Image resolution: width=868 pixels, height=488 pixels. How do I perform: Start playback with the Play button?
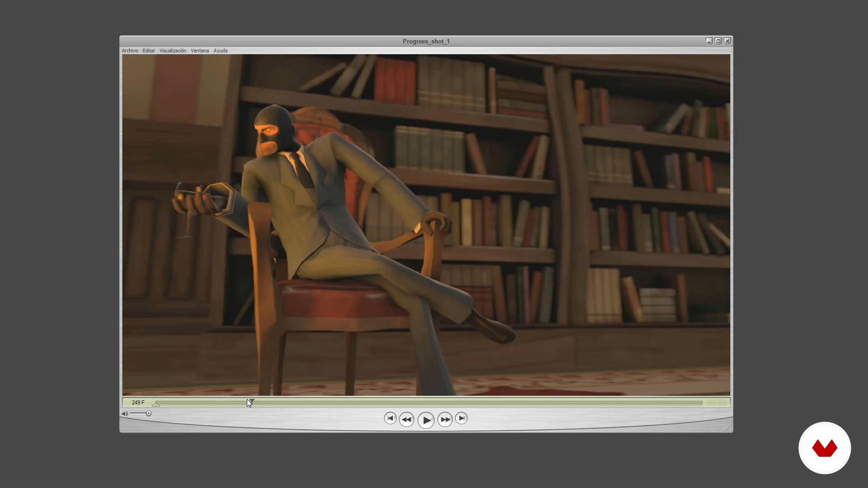point(426,420)
